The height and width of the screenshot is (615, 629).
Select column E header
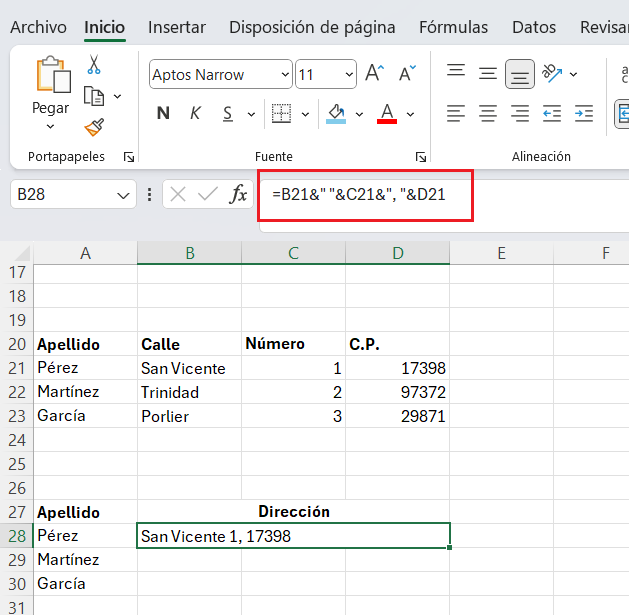click(501, 253)
